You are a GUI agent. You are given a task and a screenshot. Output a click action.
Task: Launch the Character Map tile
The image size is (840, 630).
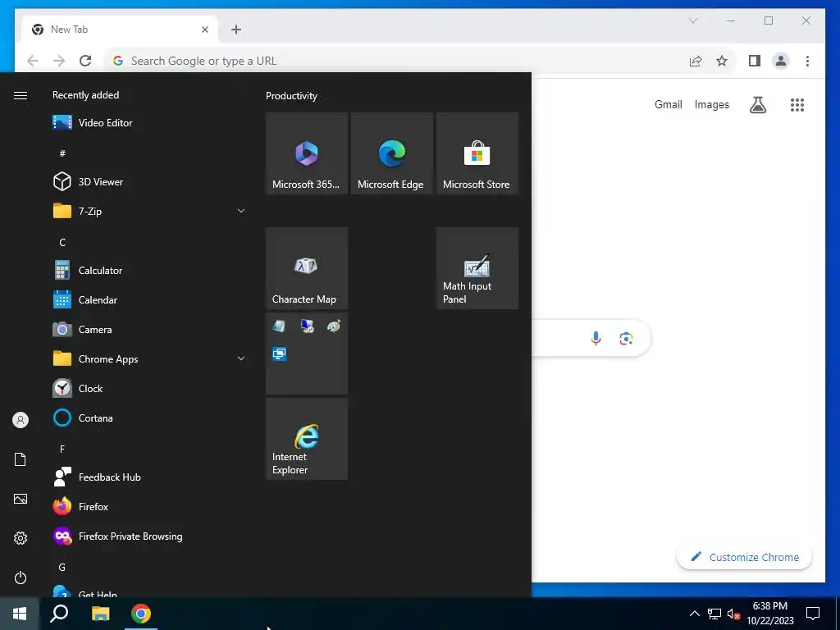(307, 268)
